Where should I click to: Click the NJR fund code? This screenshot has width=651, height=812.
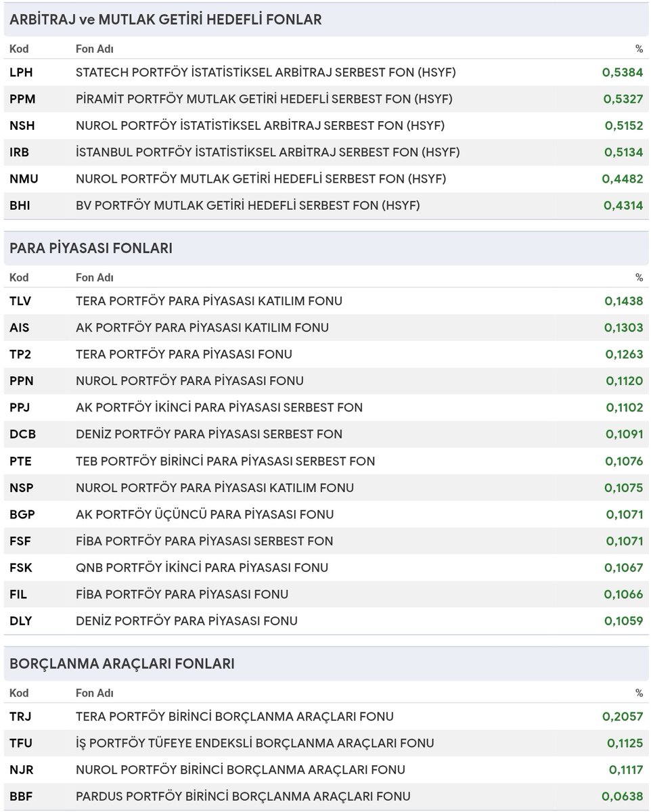(22, 770)
